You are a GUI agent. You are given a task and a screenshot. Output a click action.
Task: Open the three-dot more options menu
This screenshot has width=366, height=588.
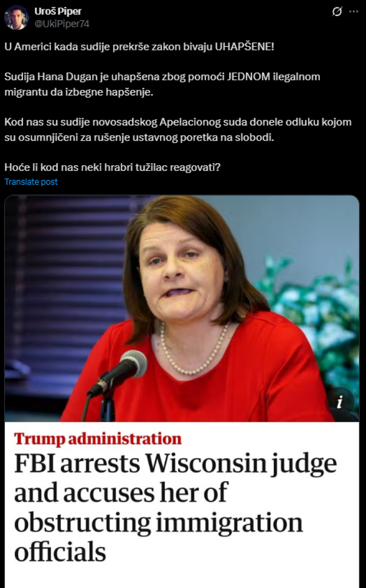(353, 12)
